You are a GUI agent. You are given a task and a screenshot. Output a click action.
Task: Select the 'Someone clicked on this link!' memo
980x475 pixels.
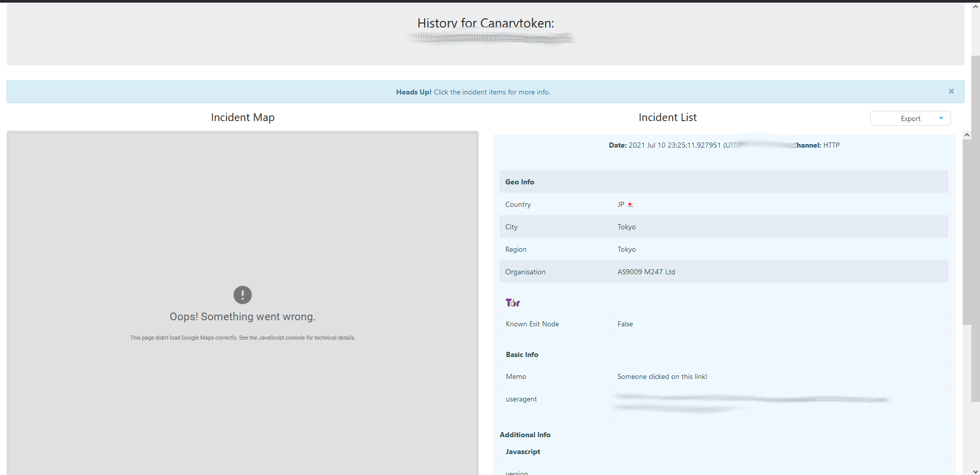663,376
